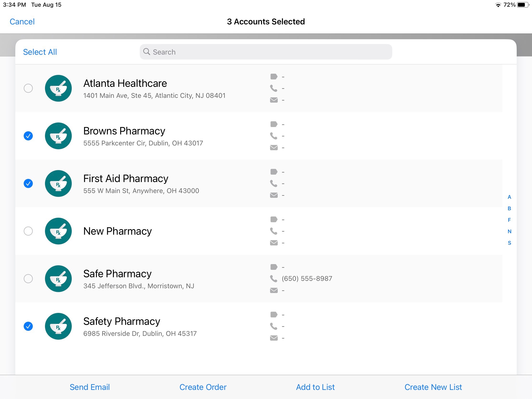Tap Send Email in bottom bar
The width and height of the screenshot is (532, 399).
(x=89, y=387)
